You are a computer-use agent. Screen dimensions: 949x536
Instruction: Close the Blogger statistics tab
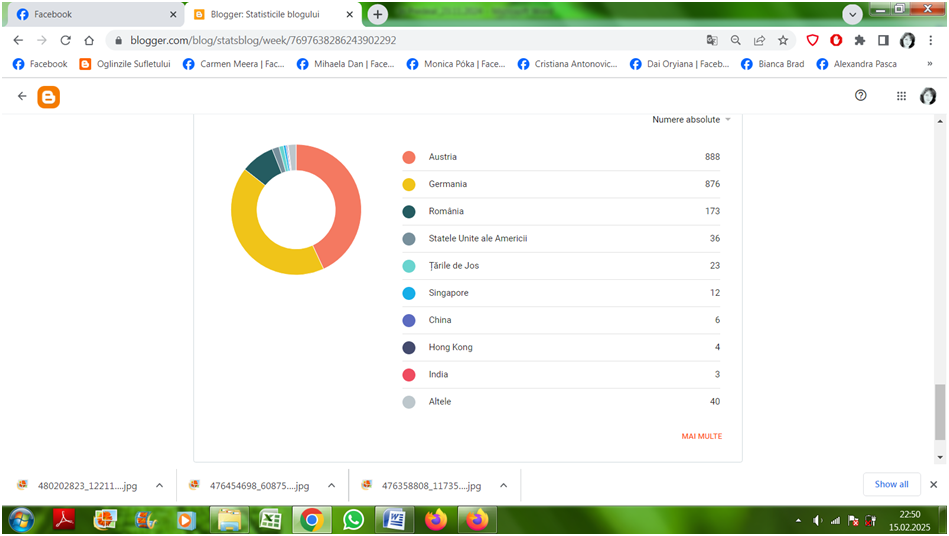[349, 15]
